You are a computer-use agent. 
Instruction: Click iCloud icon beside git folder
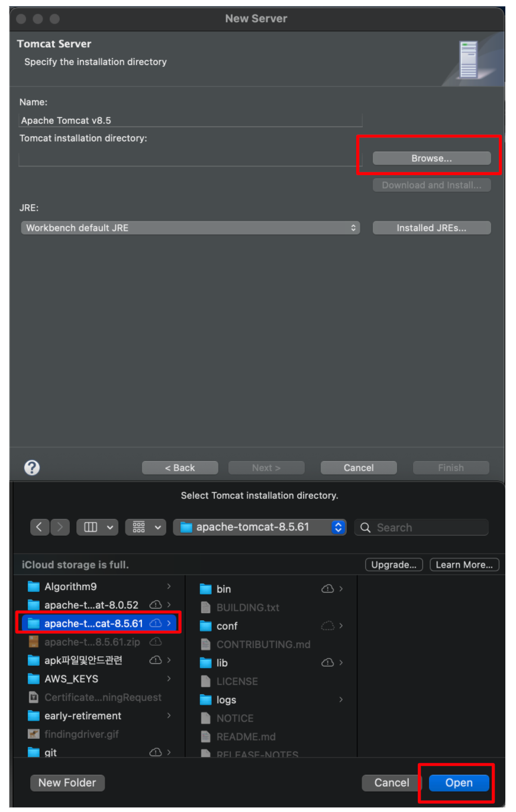coord(156,752)
